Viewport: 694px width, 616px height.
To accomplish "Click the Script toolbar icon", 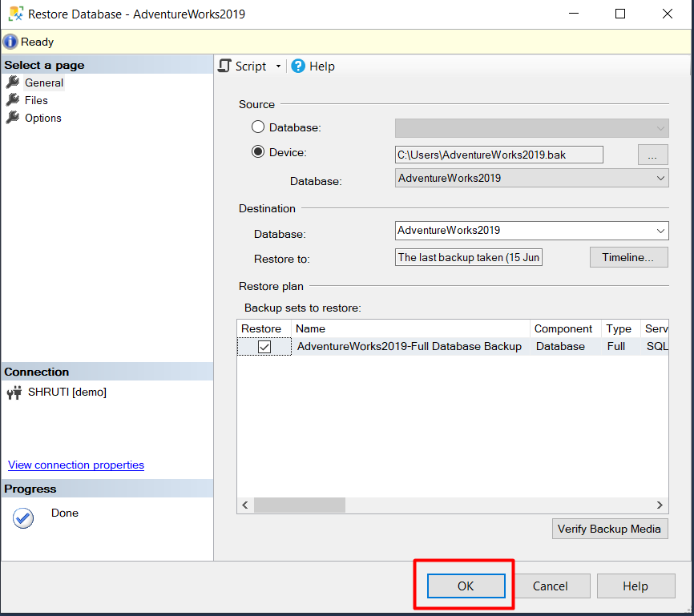I will coord(225,66).
